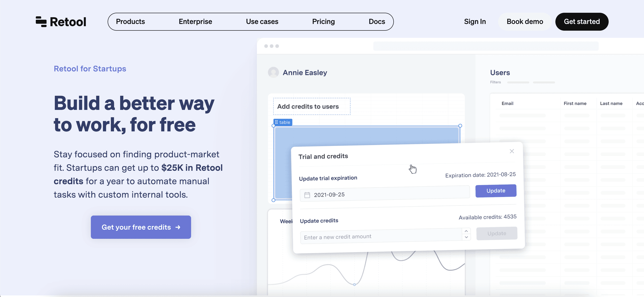
Task: Click the Available credits: 4535 text
Action: click(488, 217)
